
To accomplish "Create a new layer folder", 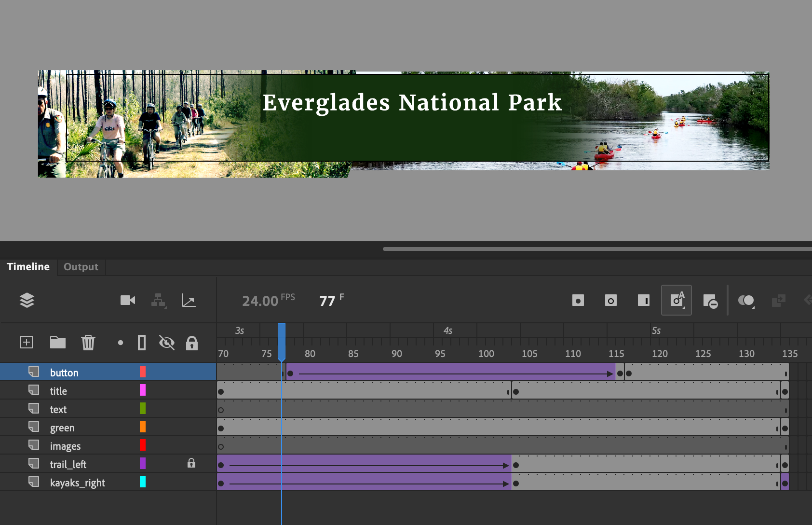I will [x=58, y=342].
